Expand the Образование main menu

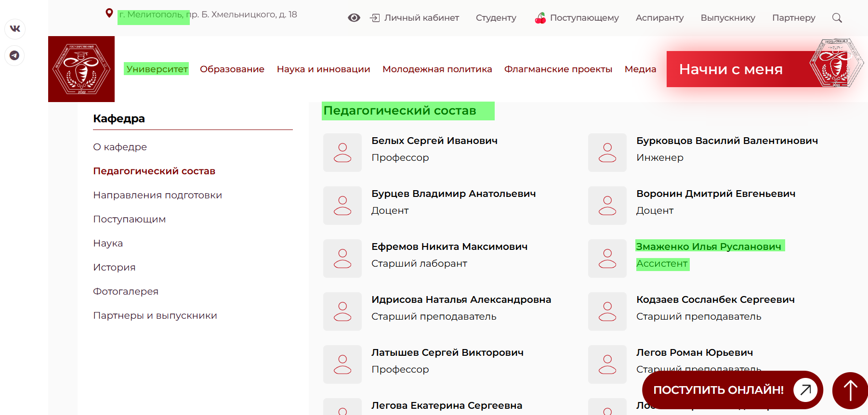point(232,69)
